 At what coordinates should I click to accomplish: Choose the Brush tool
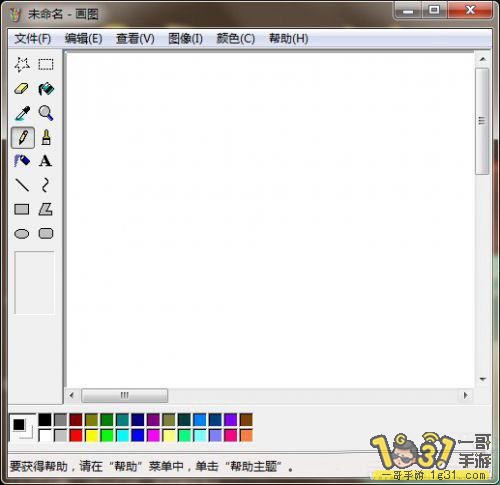pyautogui.click(x=46, y=137)
